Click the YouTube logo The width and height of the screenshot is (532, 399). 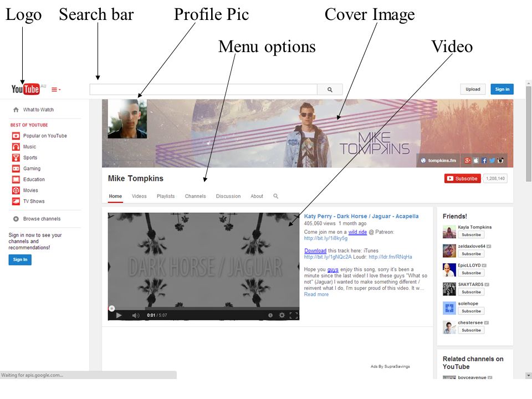(25, 89)
